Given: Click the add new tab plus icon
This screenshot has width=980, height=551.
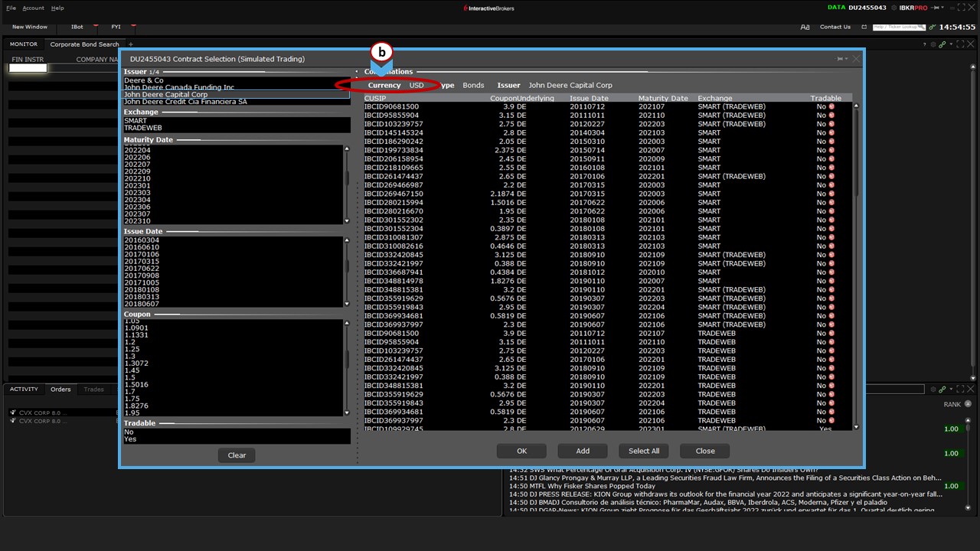Looking at the screenshot, I should [x=131, y=44].
